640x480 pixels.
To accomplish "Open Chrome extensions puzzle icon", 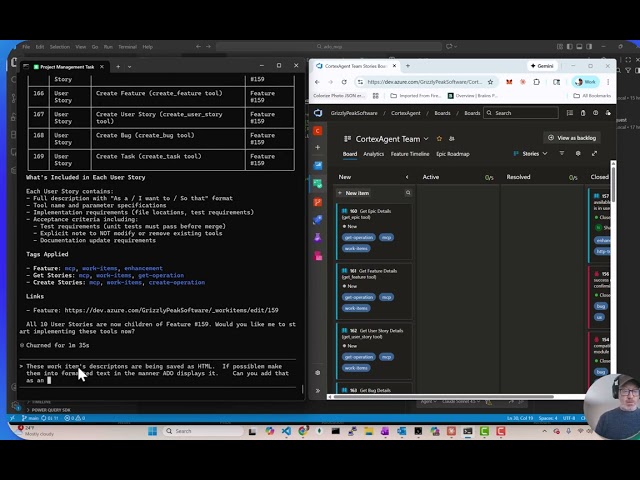I will tap(537, 82).
